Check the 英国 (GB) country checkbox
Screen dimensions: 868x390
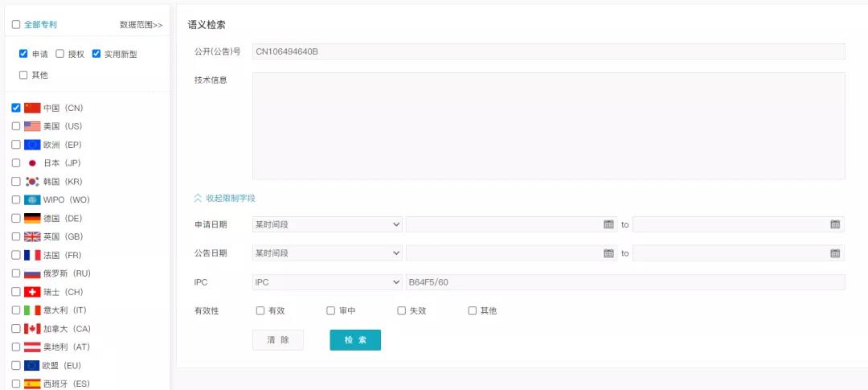pyautogui.click(x=16, y=236)
